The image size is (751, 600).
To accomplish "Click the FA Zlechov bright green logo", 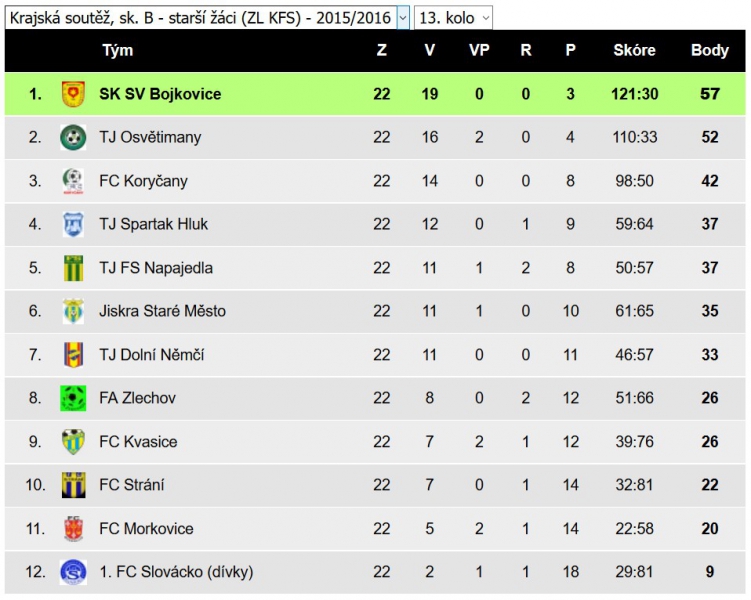I will point(73,398).
